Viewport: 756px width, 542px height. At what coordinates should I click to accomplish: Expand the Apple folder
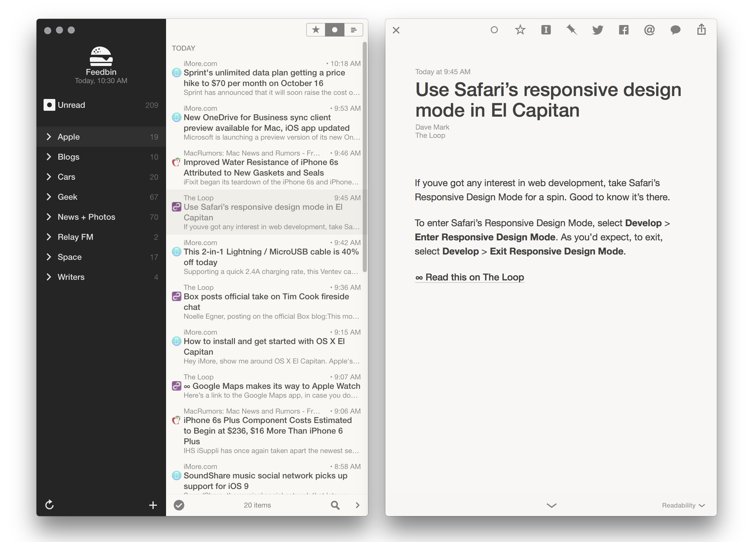click(49, 137)
